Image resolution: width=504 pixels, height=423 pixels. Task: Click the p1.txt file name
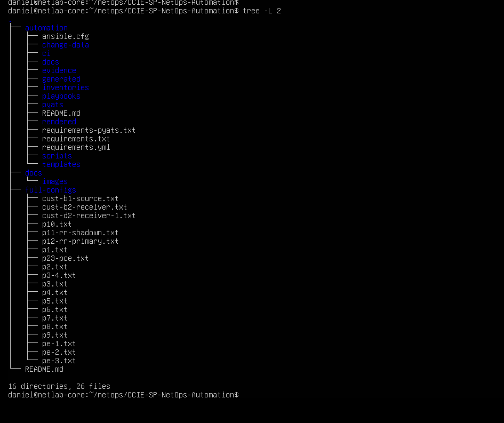[x=54, y=250]
